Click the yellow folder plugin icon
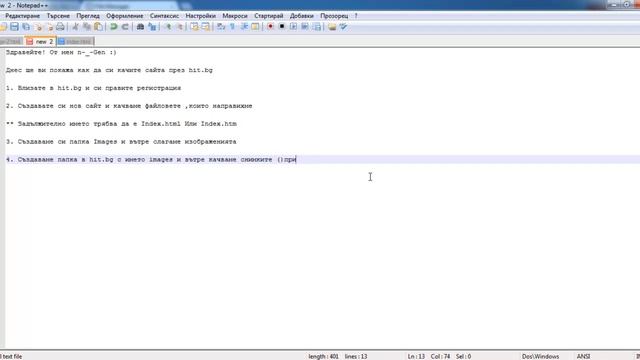Image resolution: width=640 pixels, height=360 pixels. [x=332, y=27]
